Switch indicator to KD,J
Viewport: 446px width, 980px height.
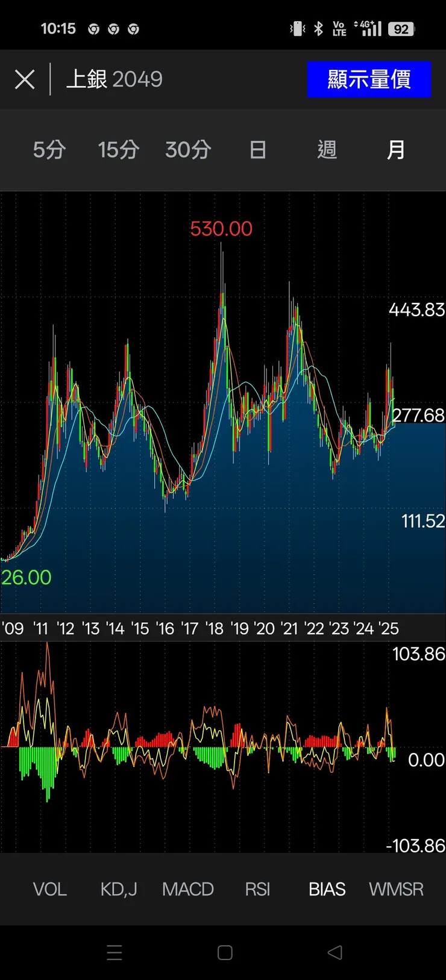point(119,889)
